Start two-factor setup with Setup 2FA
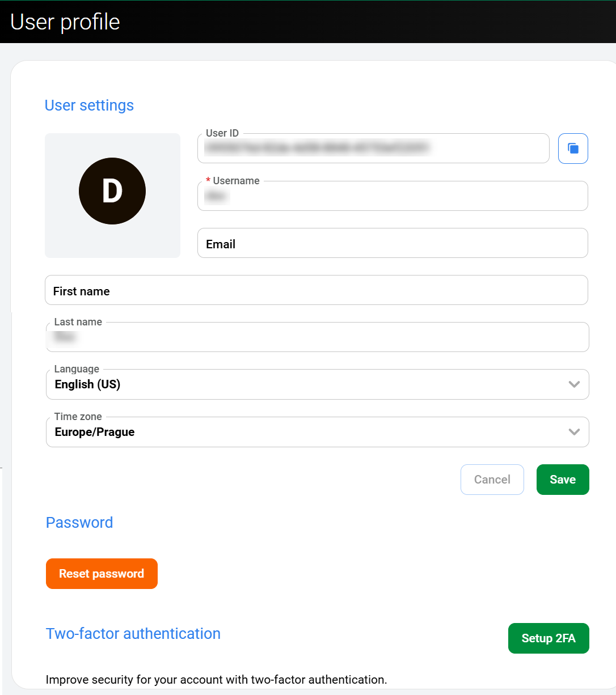The image size is (616, 695). click(549, 638)
